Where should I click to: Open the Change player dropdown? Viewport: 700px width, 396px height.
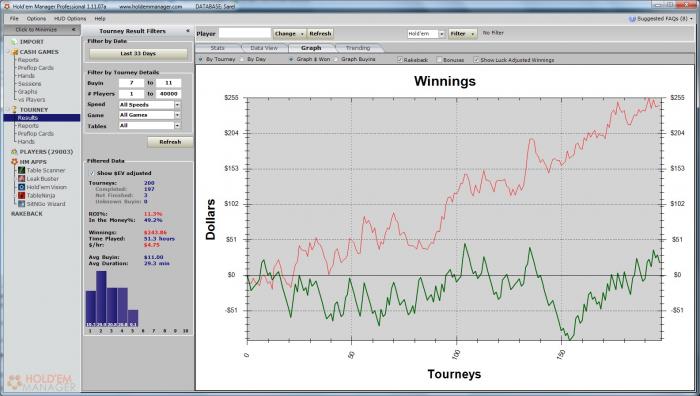point(289,33)
